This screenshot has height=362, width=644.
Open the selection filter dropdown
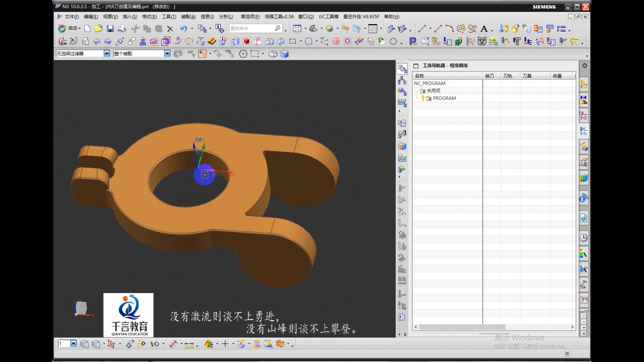[107, 54]
